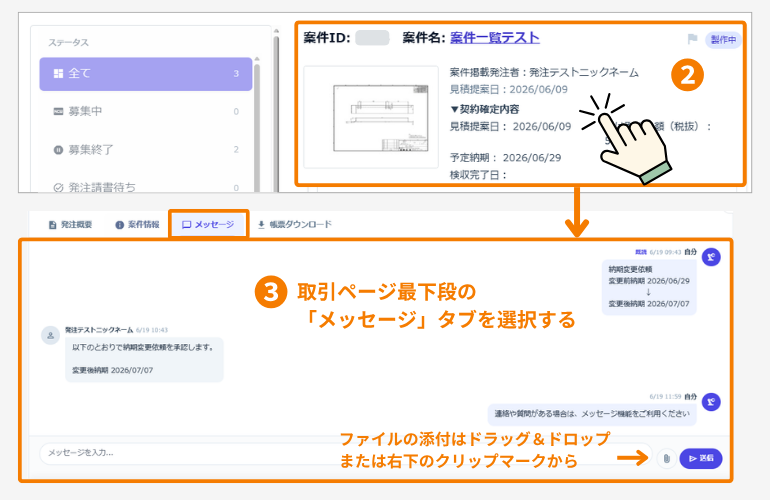Switch to the 帳票ダウンロード tab
This screenshot has height=500, width=770.
coord(295,224)
